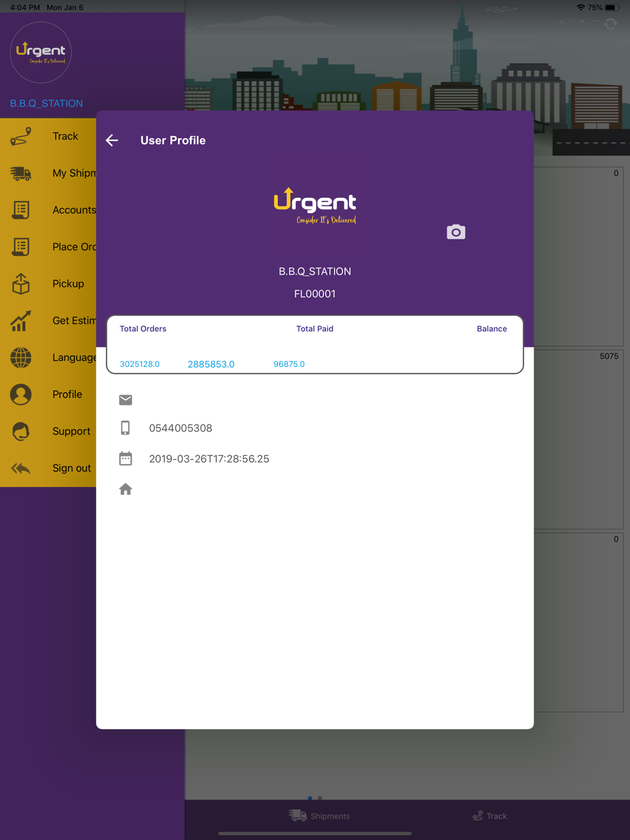Screen dimensions: 630x840
Task: Click the envelope email icon
Action: click(125, 400)
